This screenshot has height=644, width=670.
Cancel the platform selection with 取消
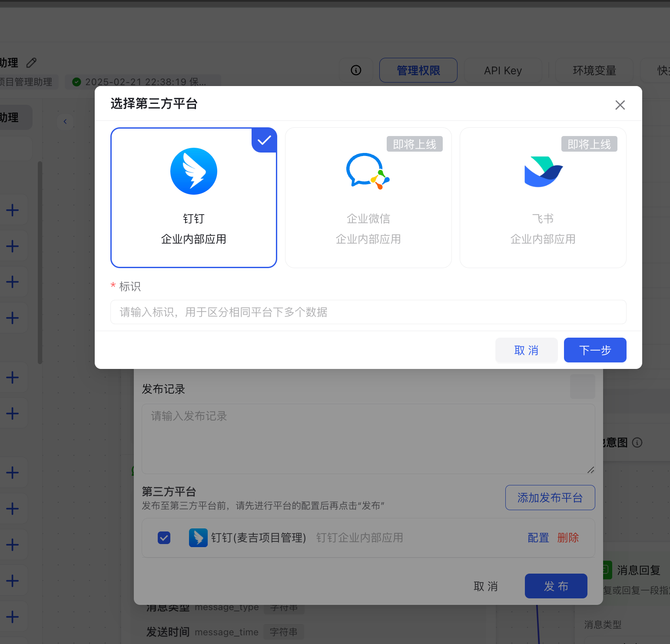click(x=527, y=350)
